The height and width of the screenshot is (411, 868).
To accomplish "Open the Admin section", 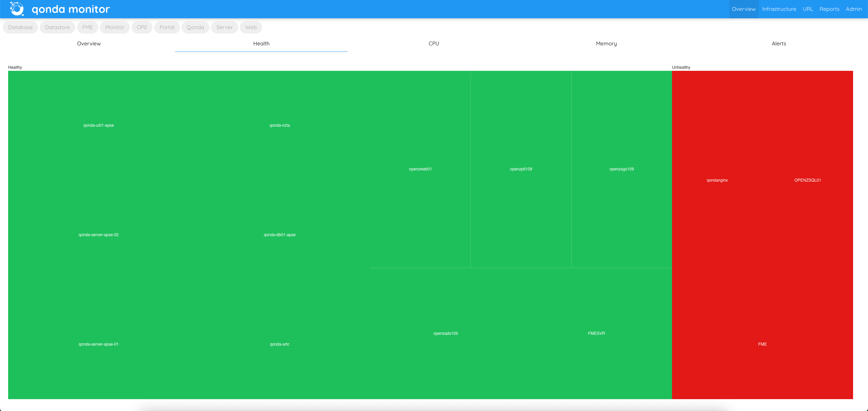I will click(x=854, y=9).
